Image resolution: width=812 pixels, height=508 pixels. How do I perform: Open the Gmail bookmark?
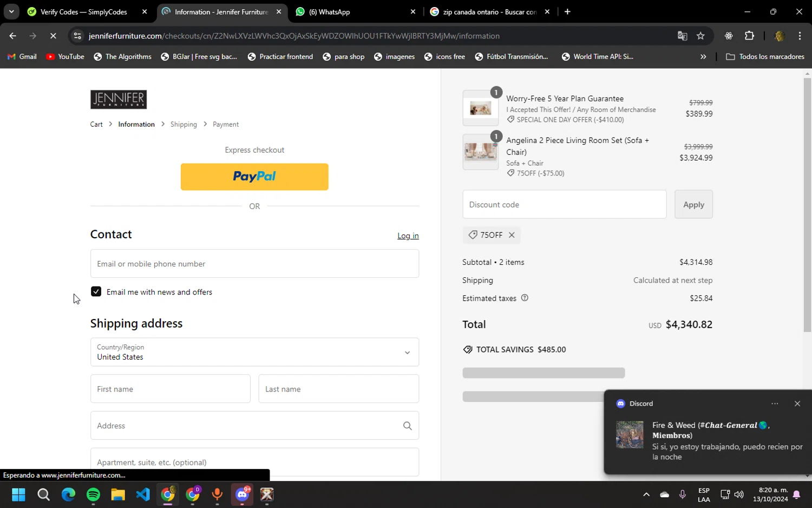pos(22,56)
